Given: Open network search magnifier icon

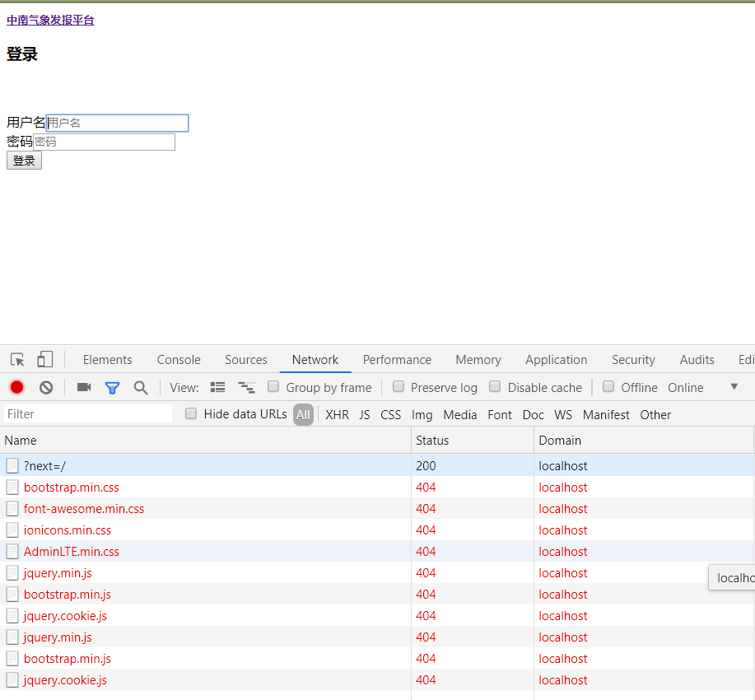Looking at the screenshot, I should (x=141, y=387).
